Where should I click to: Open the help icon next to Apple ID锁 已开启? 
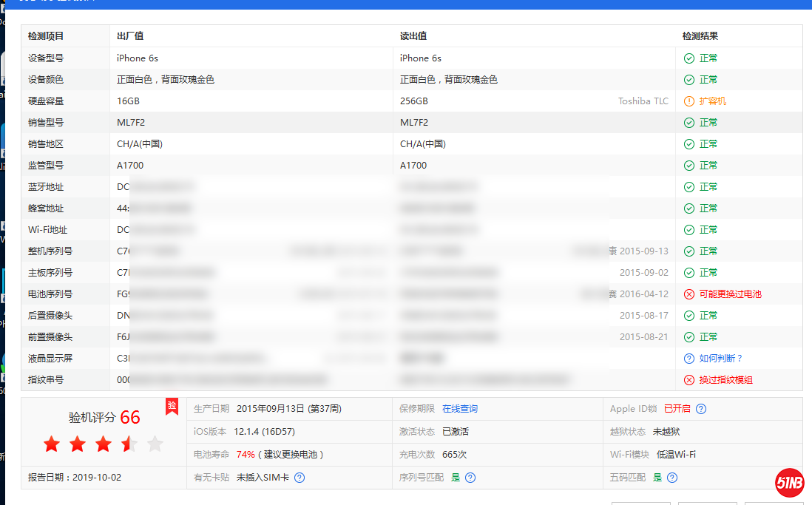[x=700, y=408]
